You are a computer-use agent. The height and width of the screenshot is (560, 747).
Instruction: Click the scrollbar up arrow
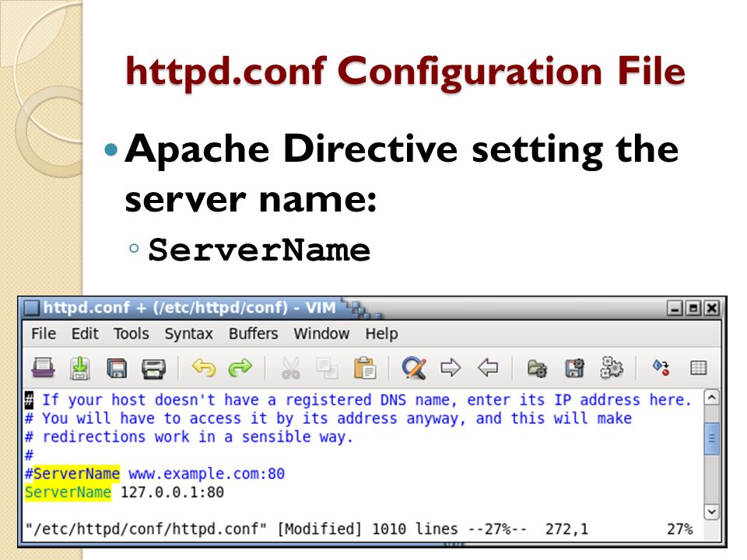tap(711, 397)
